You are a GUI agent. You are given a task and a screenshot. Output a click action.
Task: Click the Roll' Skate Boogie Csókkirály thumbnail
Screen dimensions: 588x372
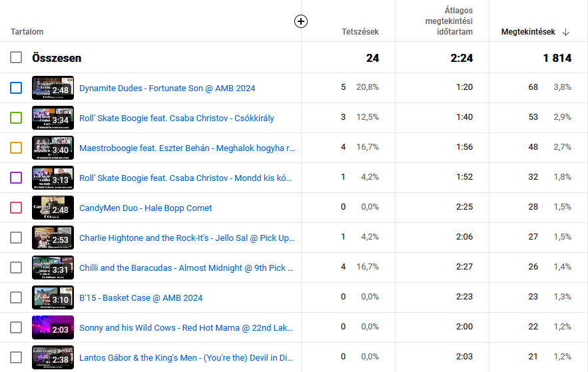(53, 118)
